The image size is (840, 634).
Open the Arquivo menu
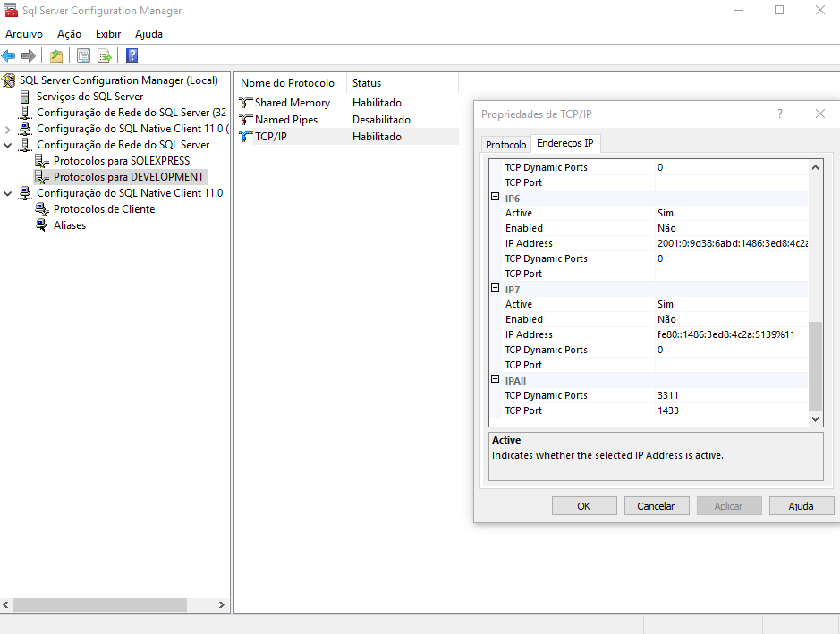24,34
